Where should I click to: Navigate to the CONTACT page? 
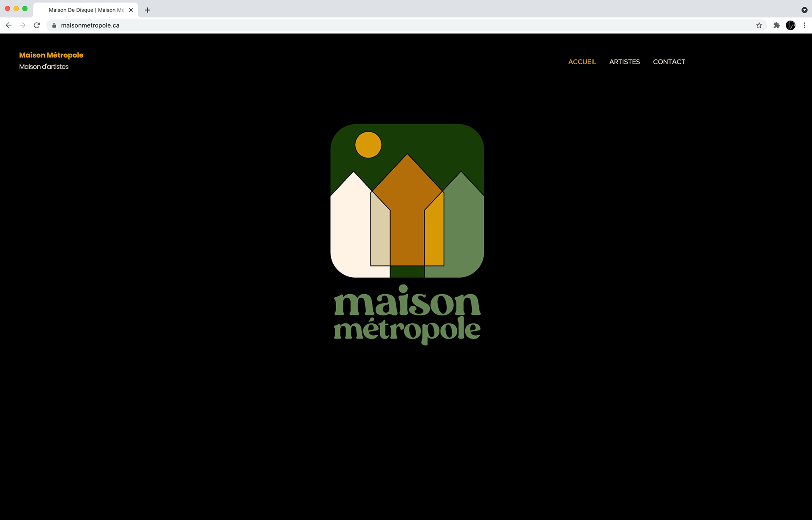pos(669,62)
